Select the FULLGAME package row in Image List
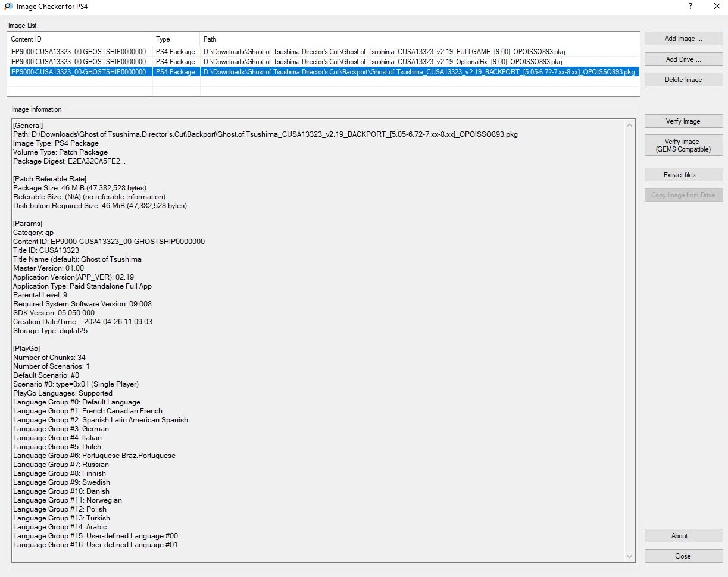Viewport: 728px width, 577px height. (324, 52)
